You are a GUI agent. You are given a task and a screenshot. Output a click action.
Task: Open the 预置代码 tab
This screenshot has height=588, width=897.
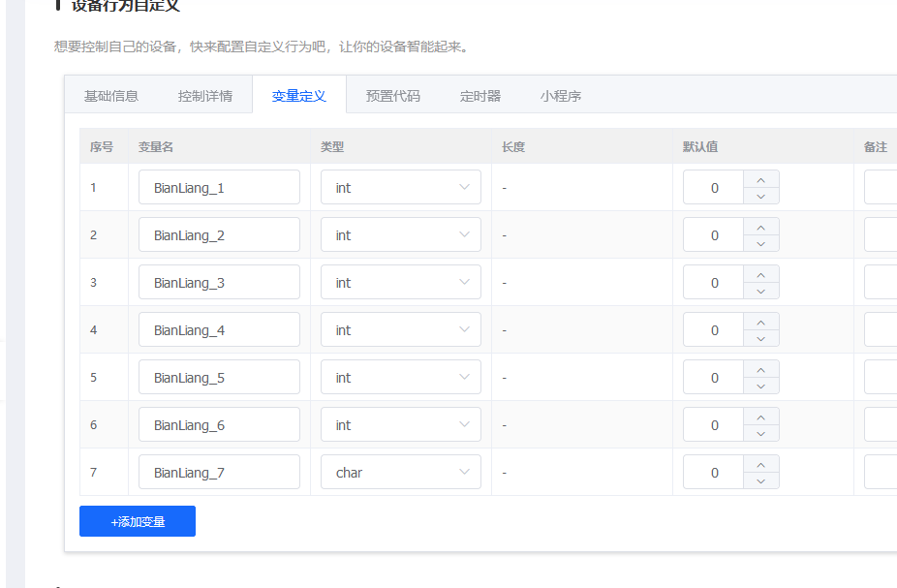click(392, 95)
